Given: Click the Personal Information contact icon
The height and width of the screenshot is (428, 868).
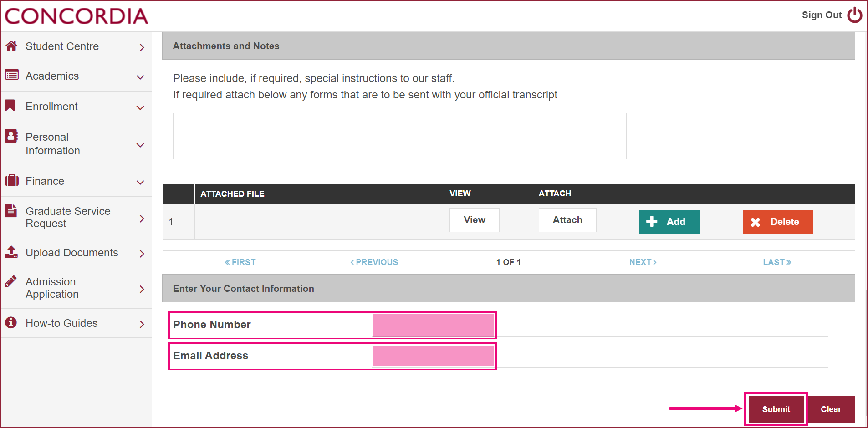Looking at the screenshot, I should click(x=11, y=136).
